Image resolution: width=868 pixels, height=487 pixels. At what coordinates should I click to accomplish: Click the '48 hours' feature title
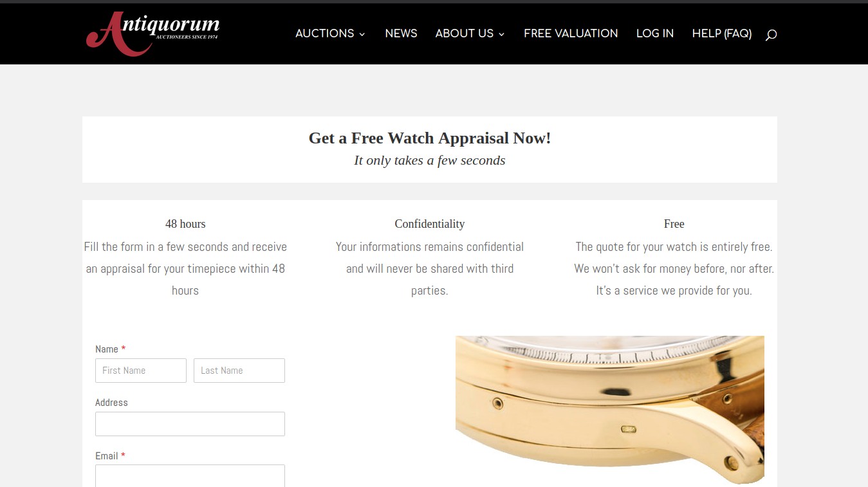185,224
